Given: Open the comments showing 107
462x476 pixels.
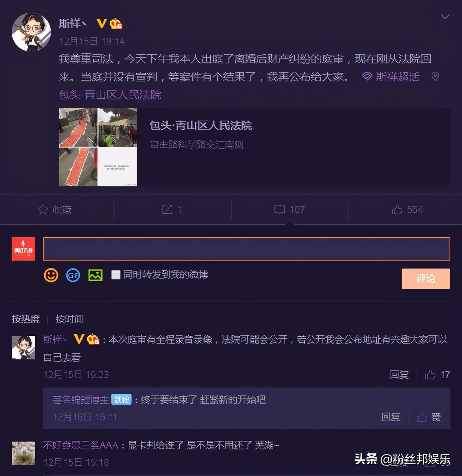Looking at the screenshot, I should pos(289,209).
